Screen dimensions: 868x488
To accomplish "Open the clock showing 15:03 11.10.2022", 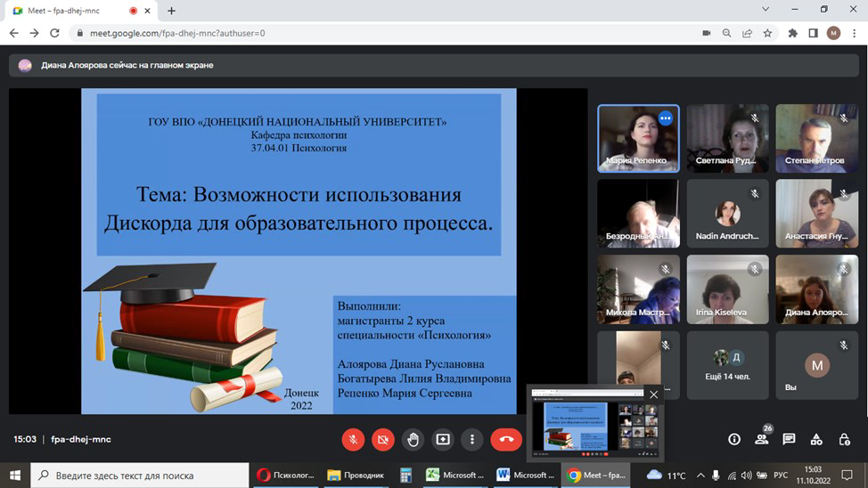I will click(x=814, y=476).
